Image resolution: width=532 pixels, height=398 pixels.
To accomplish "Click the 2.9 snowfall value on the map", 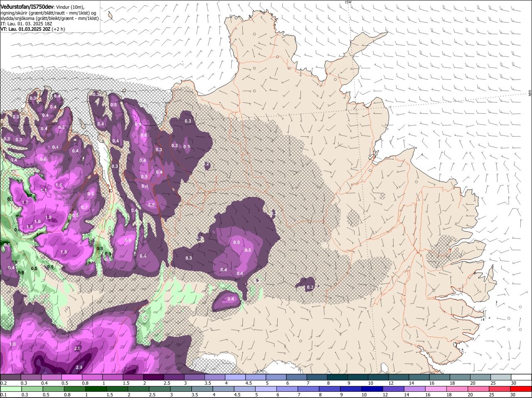I will tap(79, 368).
